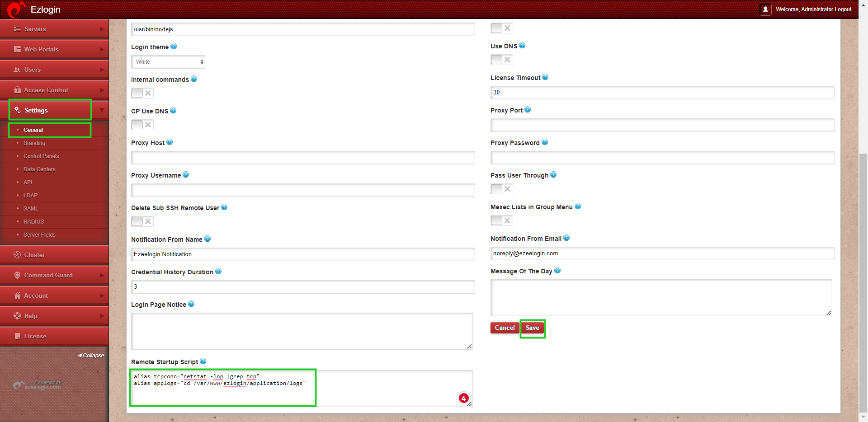Viewport: 868px width, 422px height.
Task: Open help tooltip for Use DNS
Action: pos(522,46)
